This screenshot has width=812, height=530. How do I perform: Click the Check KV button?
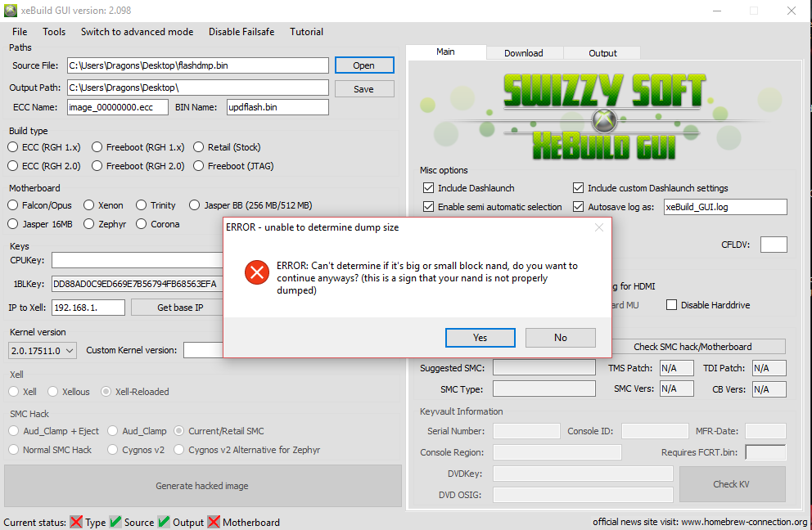(x=731, y=484)
